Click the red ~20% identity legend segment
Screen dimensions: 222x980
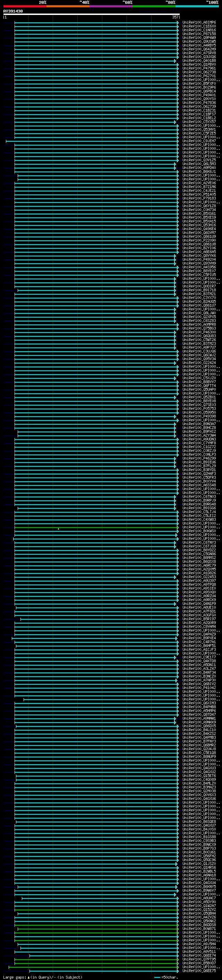click(25, 6)
